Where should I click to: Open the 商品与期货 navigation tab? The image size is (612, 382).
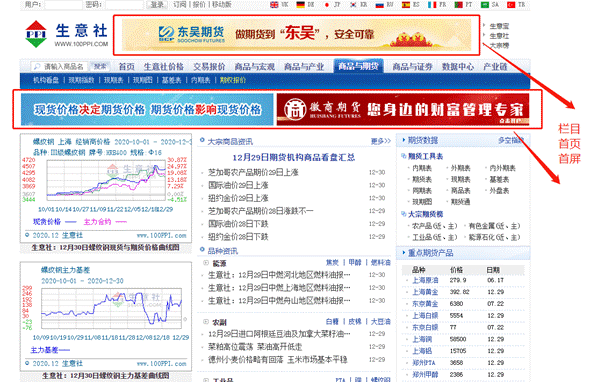358,66
